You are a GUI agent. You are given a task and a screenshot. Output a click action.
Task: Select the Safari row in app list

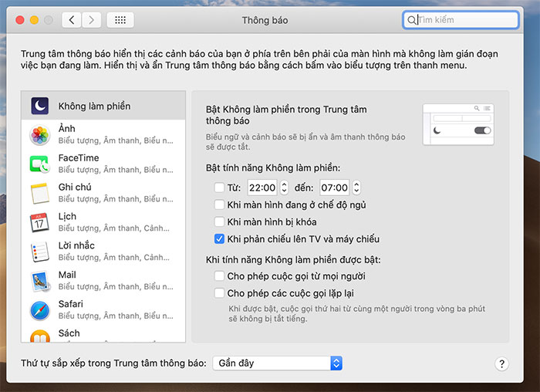pos(103,310)
